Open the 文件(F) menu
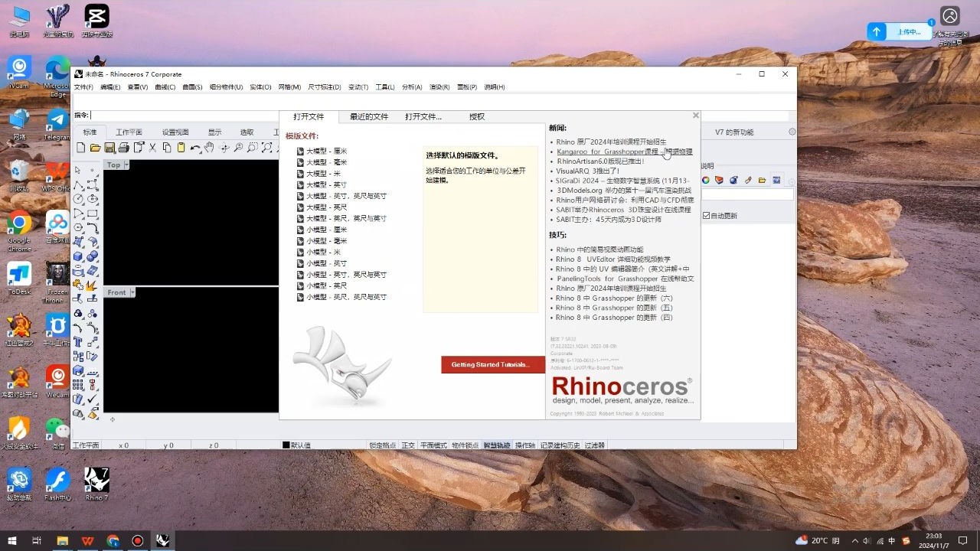This screenshot has height=551, width=980. 83,86
